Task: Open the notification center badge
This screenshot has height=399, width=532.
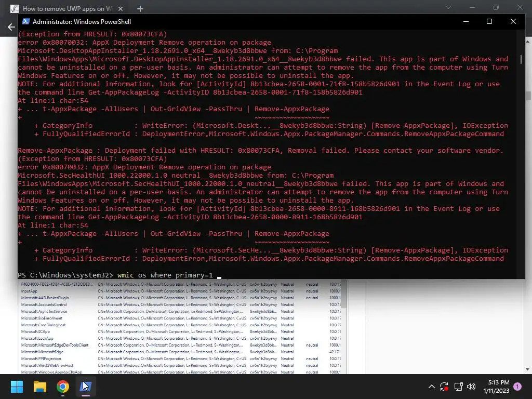Action: pyautogui.click(x=517, y=386)
